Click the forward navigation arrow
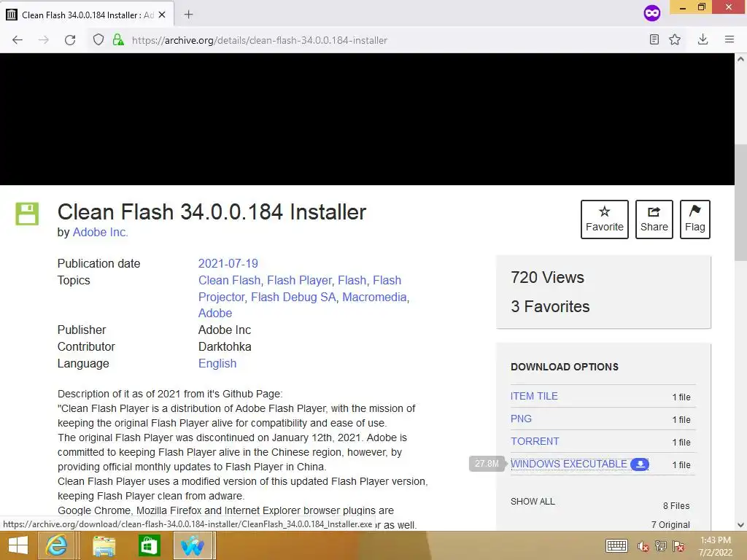 coord(43,40)
